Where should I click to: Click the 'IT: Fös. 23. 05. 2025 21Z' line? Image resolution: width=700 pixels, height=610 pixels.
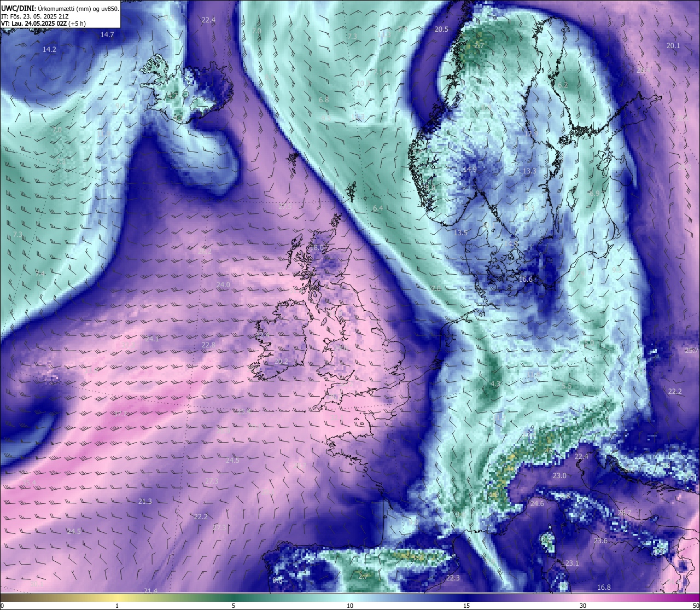point(35,16)
